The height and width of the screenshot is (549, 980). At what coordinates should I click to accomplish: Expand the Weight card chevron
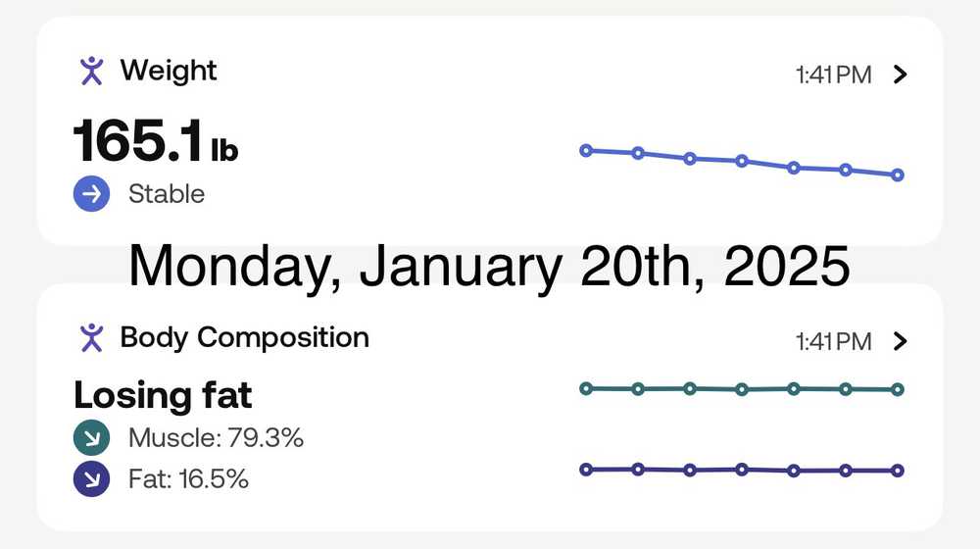902,75
